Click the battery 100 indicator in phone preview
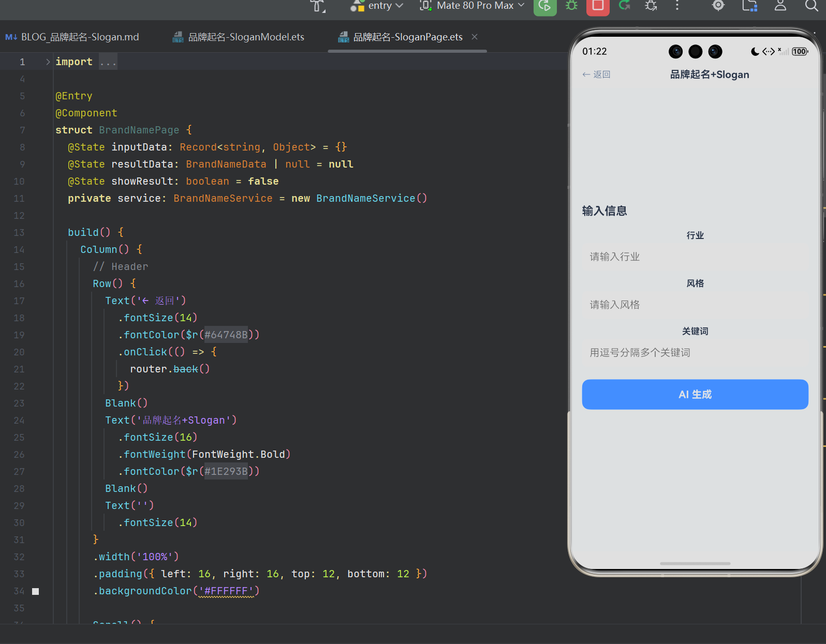This screenshot has width=826, height=644. (800, 51)
